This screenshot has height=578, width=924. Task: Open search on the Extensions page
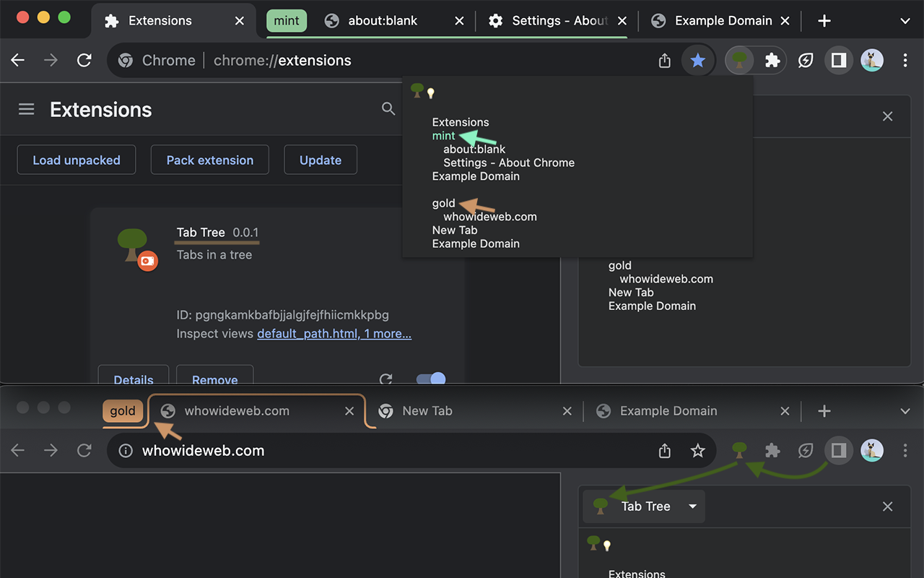[x=388, y=108]
